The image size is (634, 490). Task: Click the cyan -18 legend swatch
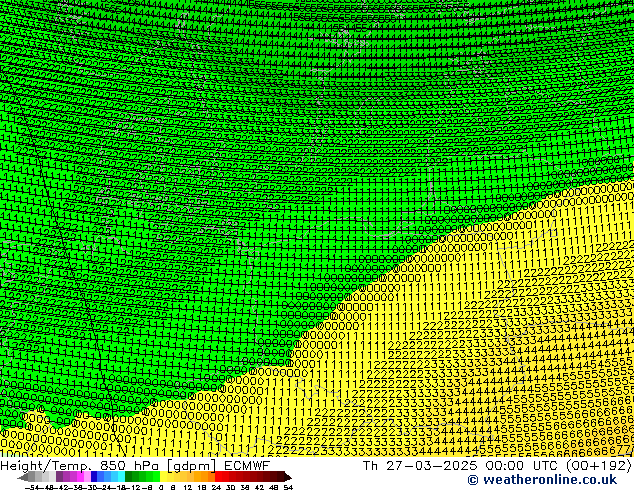122,476
